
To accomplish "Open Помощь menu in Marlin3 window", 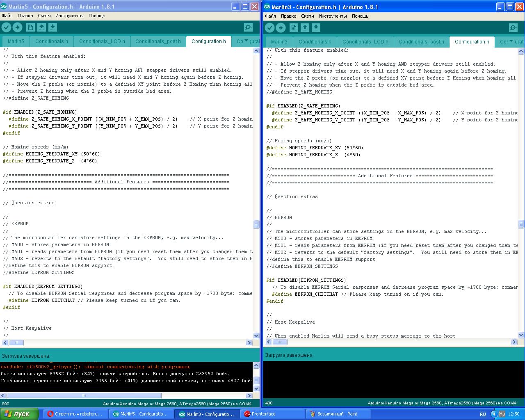I will tap(360, 16).
